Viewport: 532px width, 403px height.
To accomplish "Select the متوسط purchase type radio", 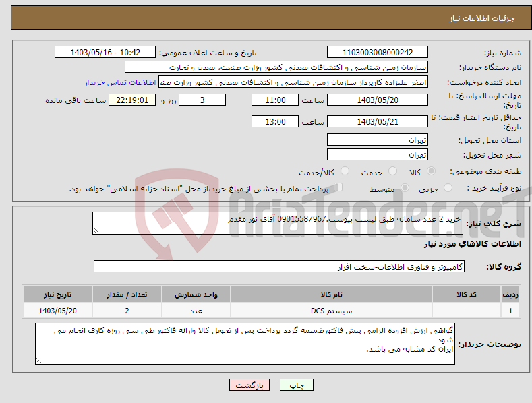I will point(405,187).
